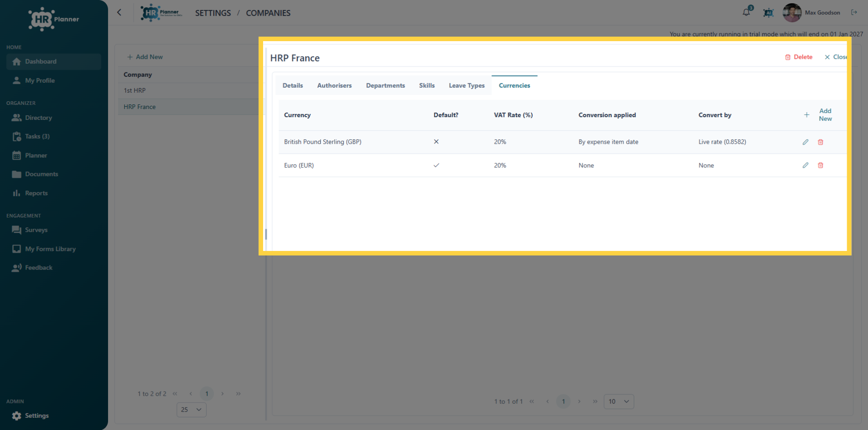This screenshot has width=868, height=430.
Task: Click the logout icon
Action: pyautogui.click(x=854, y=12)
